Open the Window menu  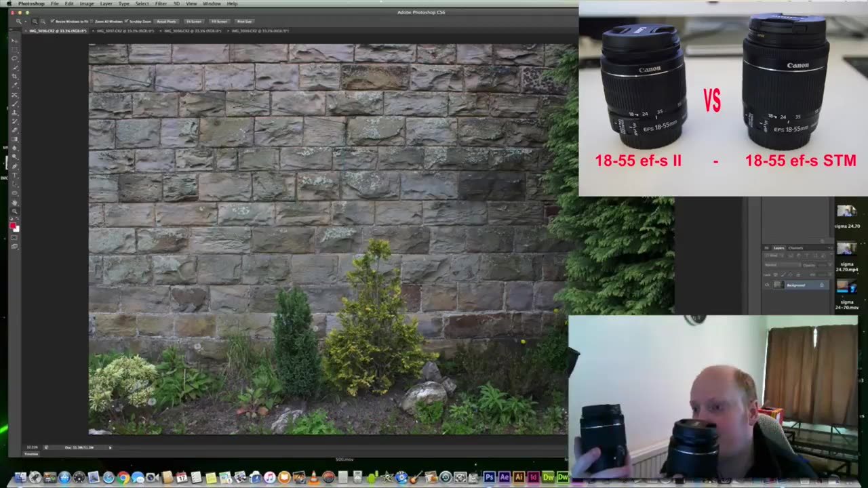pos(212,3)
